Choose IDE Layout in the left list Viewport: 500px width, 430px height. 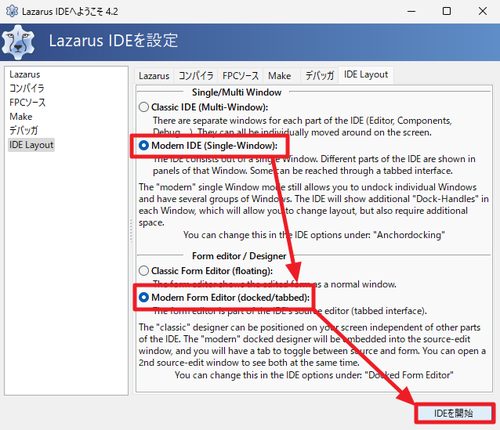(31, 145)
